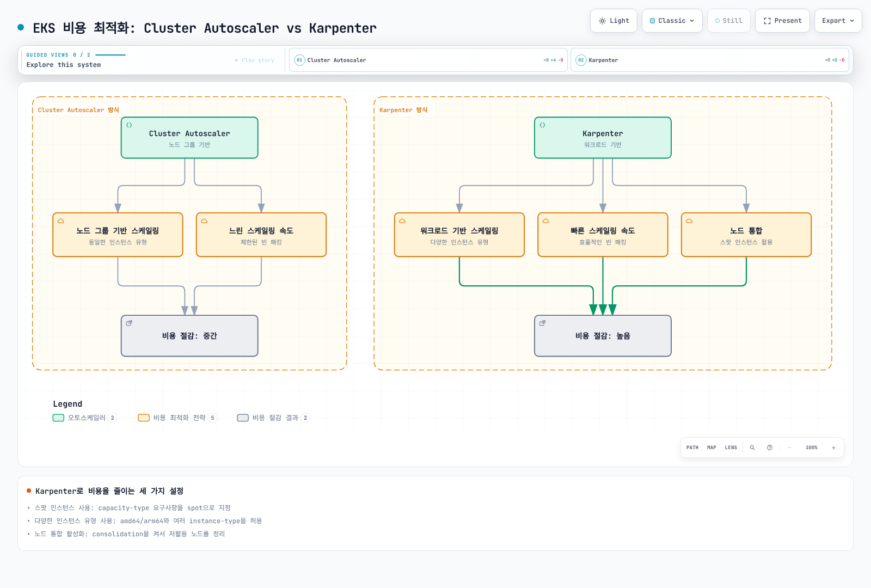
Task: Click cloud icon on 빠른 스케일링 속도 card
Action: point(545,221)
